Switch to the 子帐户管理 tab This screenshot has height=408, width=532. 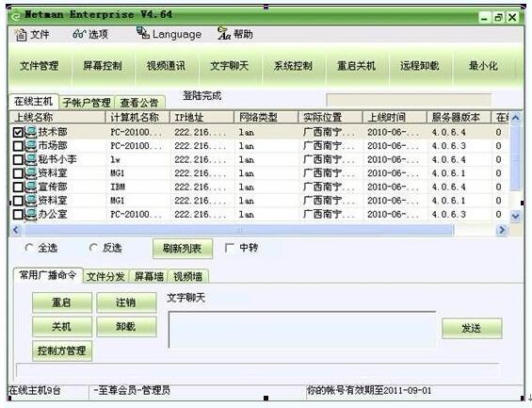pos(87,103)
